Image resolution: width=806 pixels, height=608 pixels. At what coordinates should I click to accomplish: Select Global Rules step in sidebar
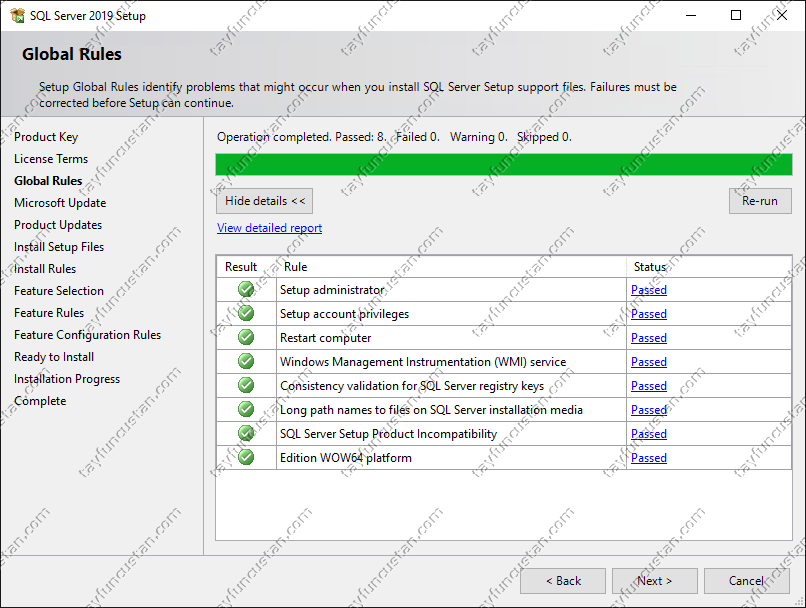coord(48,181)
